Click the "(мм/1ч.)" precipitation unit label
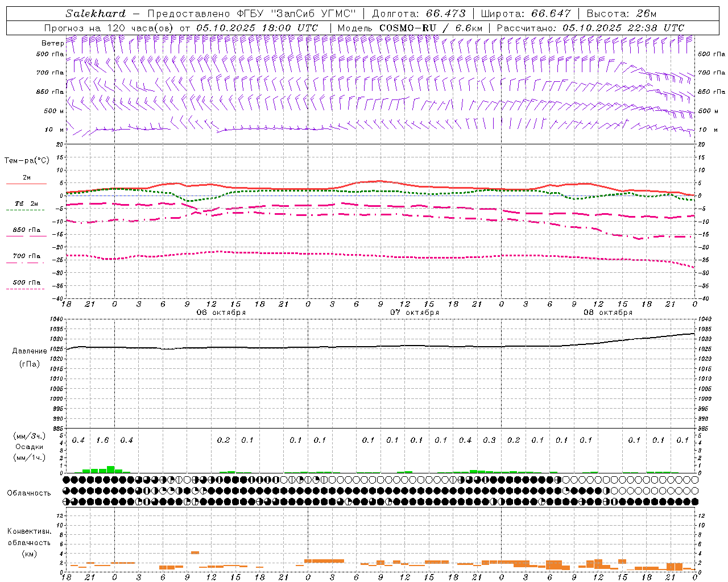The width and height of the screenshot is (728, 582). click(30, 458)
